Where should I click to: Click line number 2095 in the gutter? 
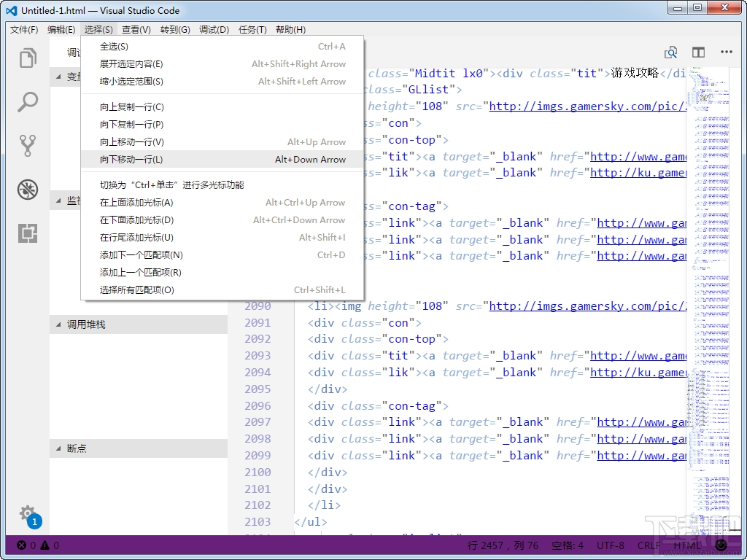click(x=258, y=389)
